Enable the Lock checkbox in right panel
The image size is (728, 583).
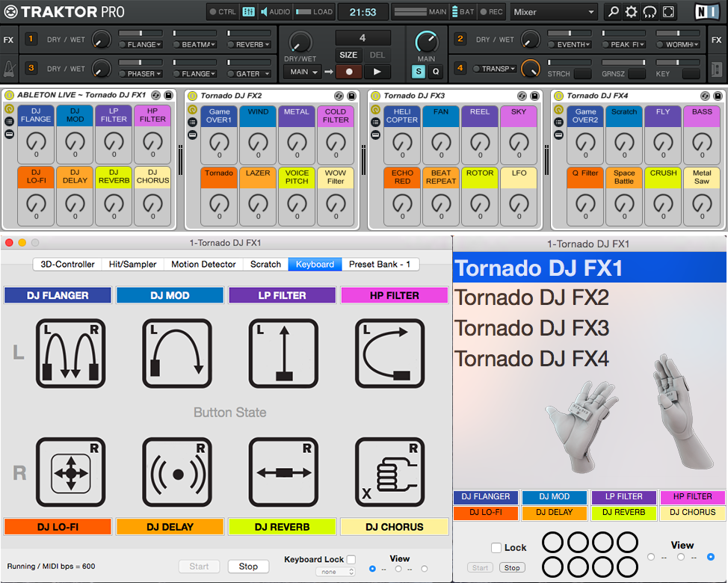pos(496,548)
